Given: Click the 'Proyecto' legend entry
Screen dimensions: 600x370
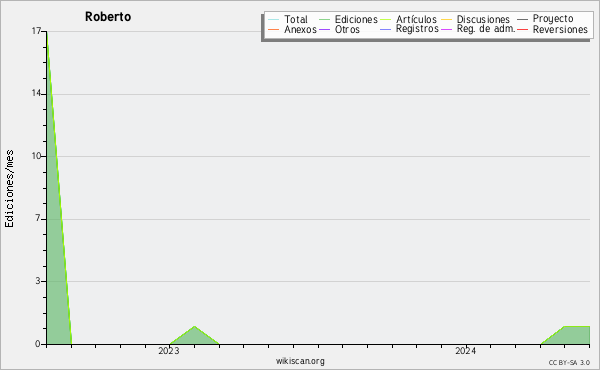Looking at the screenshot, I should [x=553, y=19].
